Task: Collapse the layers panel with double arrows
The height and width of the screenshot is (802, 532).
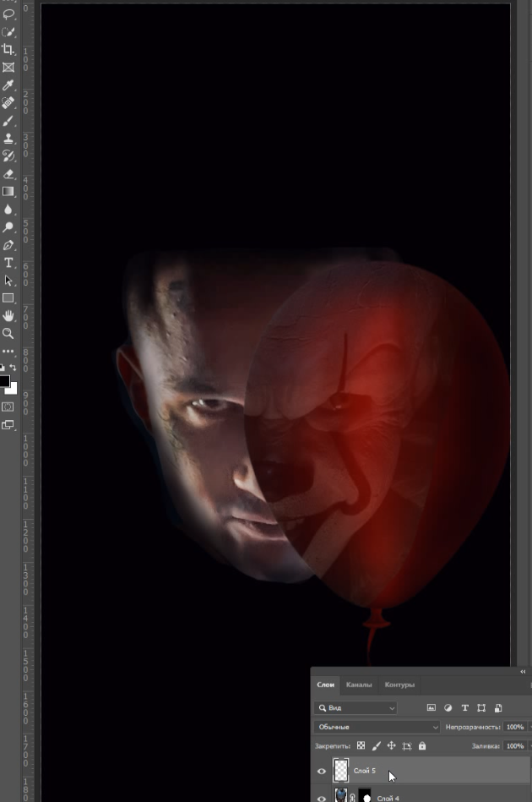Action: coord(523,672)
